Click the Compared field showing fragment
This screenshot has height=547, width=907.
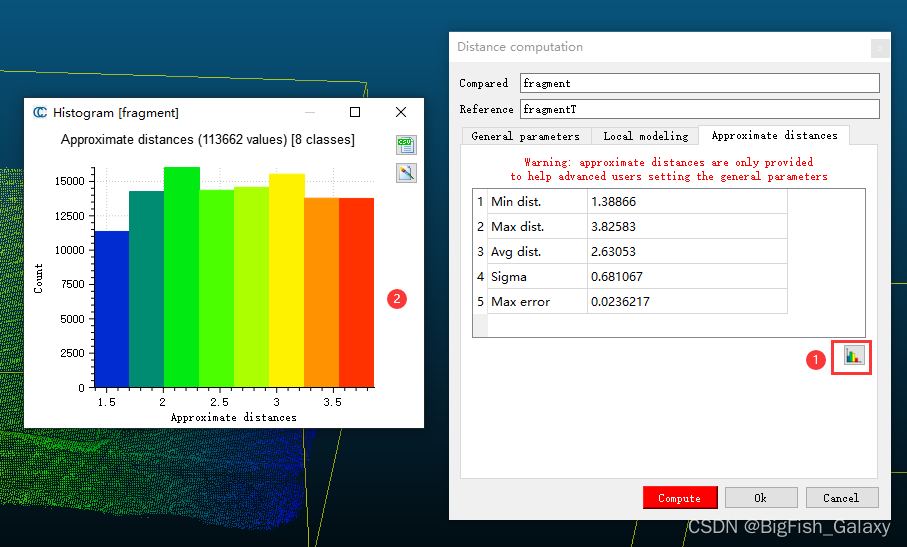point(699,83)
